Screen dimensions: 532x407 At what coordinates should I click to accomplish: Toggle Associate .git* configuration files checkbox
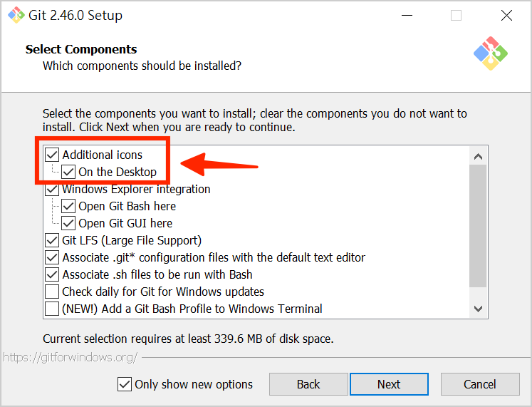tap(52, 257)
